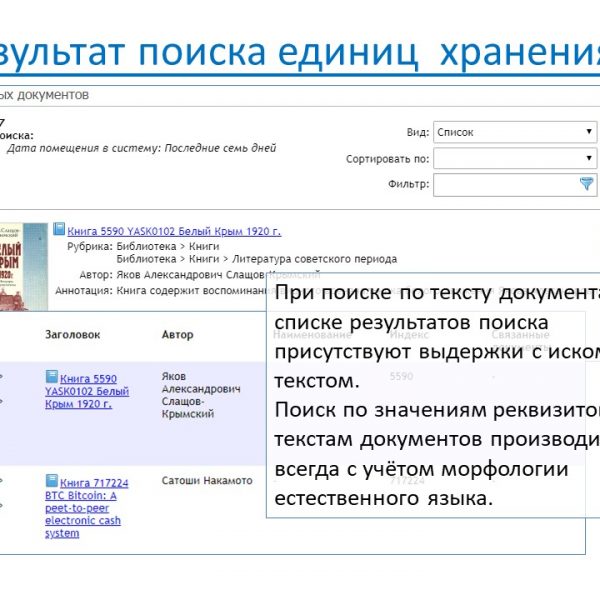Open the Вид dropdown showing Список
Image resolution: width=600 pixels, height=600 pixels.
pos(514,132)
